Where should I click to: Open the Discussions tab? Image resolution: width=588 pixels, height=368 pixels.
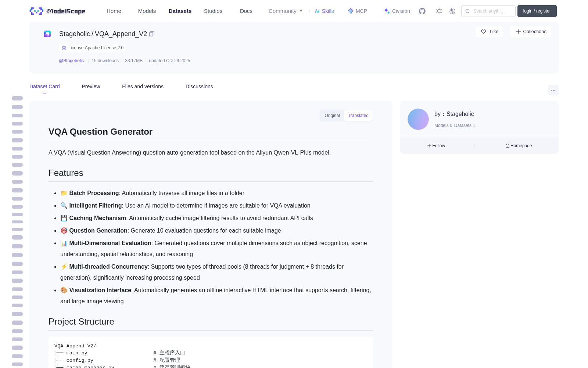[x=199, y=86]
